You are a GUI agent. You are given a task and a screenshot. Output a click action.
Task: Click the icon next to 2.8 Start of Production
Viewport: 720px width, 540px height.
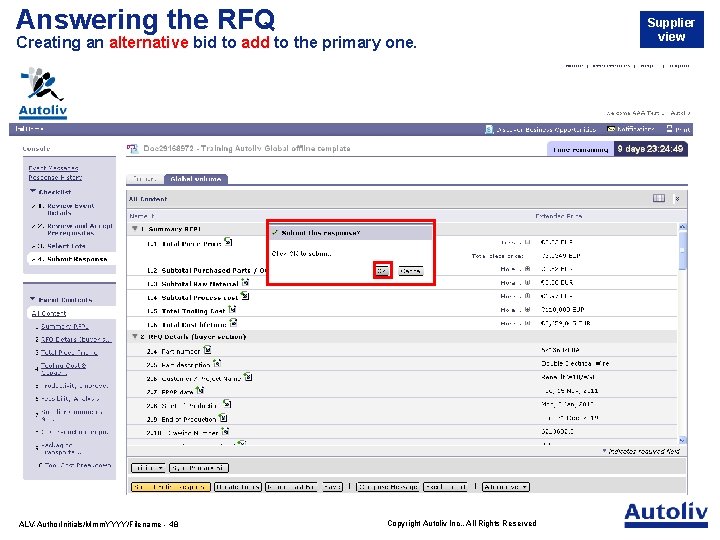pyautogui.click(x=227, y=404)
